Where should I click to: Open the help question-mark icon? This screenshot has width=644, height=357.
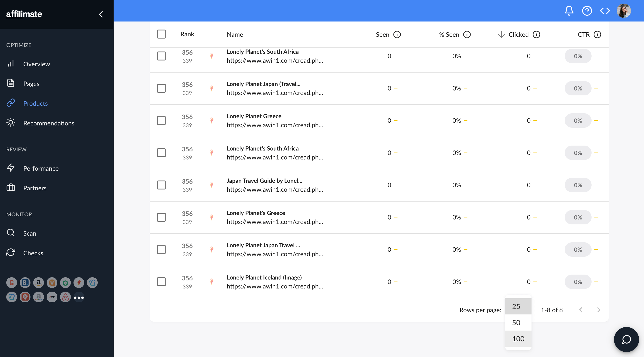[x=587, y=11]
